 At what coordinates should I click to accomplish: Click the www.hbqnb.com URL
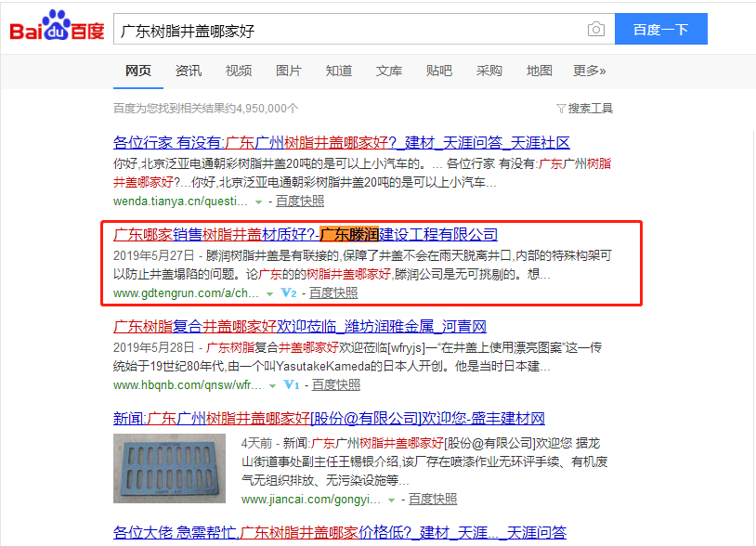[188, 385]
